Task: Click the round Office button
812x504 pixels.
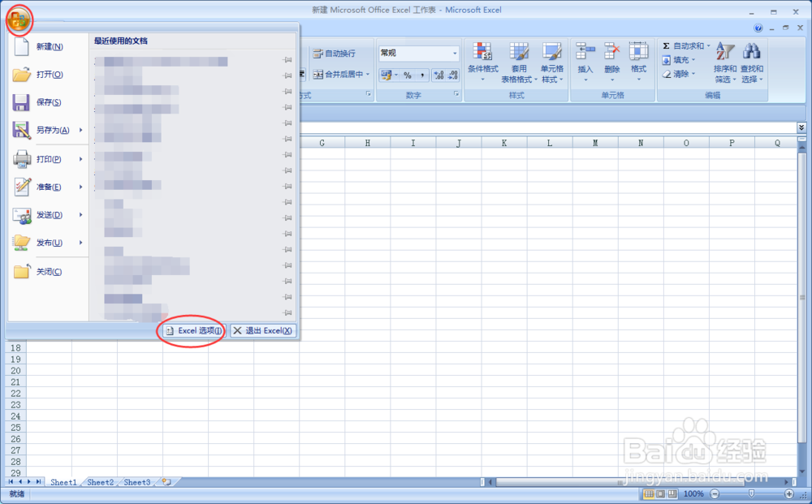Action: pyautogui.click(x=19, y=20)
